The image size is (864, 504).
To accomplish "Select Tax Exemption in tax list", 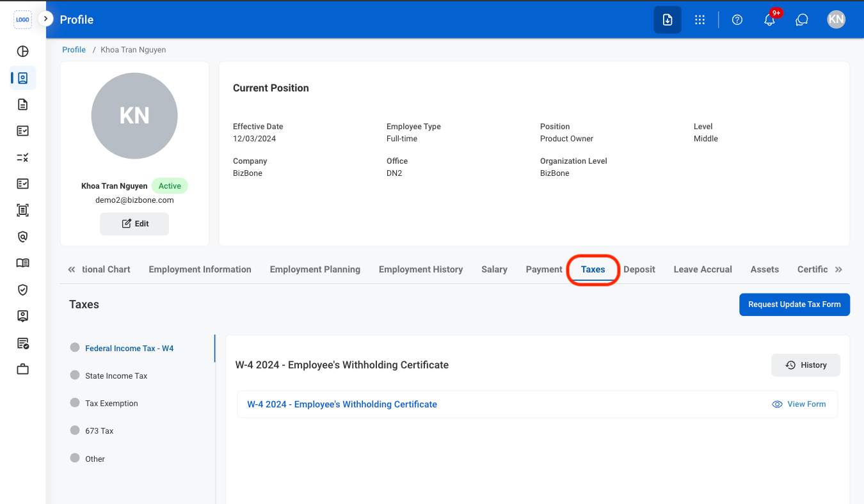I will (111, 404).
